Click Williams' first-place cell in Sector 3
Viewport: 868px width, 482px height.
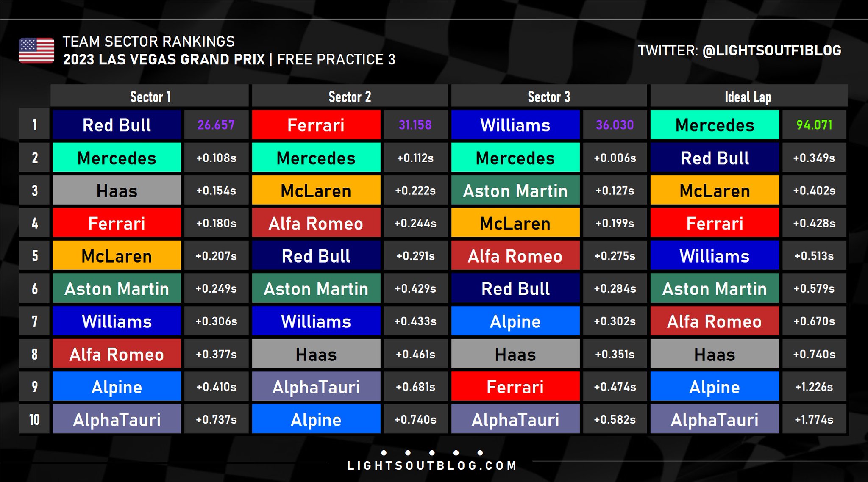(515, 125)
